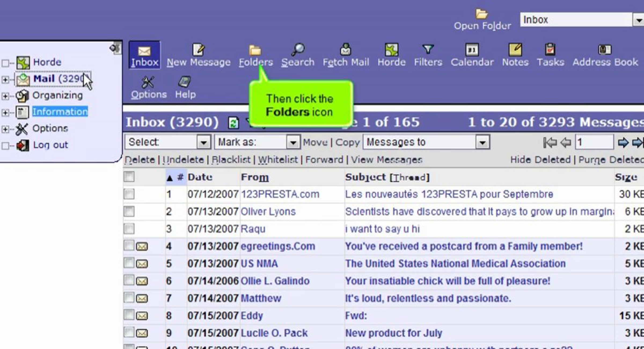
Task: Toggle the select-all checkbox in the header row
Action: pyautogui.click(x=129, y=177)
